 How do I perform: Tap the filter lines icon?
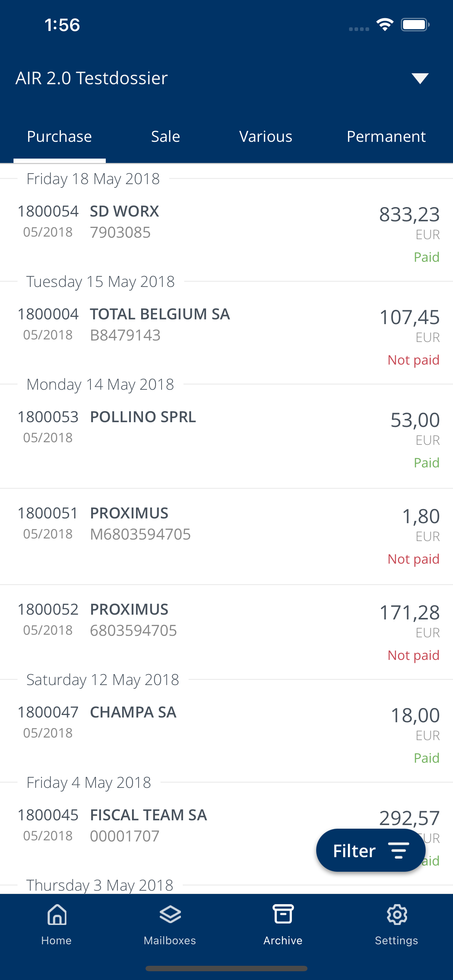tap(398, 850)
